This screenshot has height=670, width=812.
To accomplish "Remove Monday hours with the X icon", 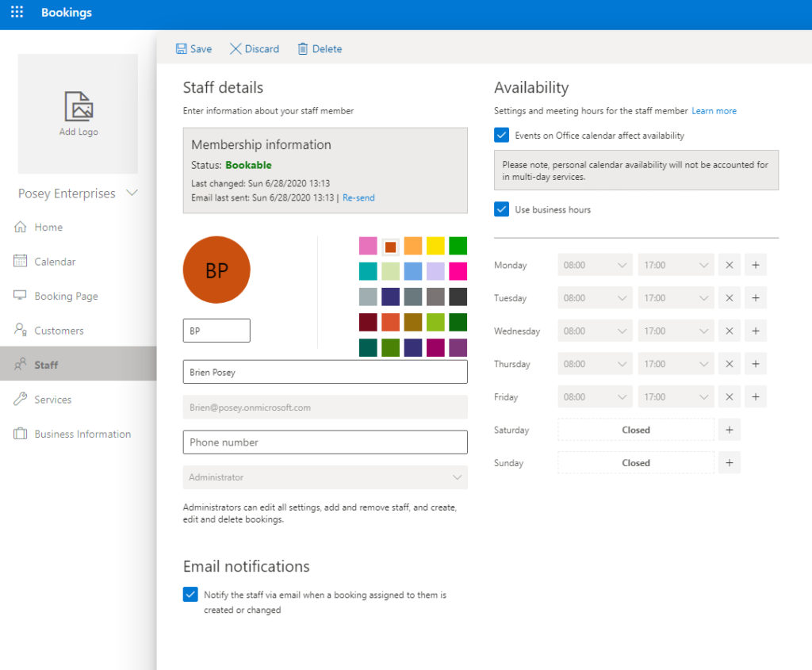I will click(730, 265).
